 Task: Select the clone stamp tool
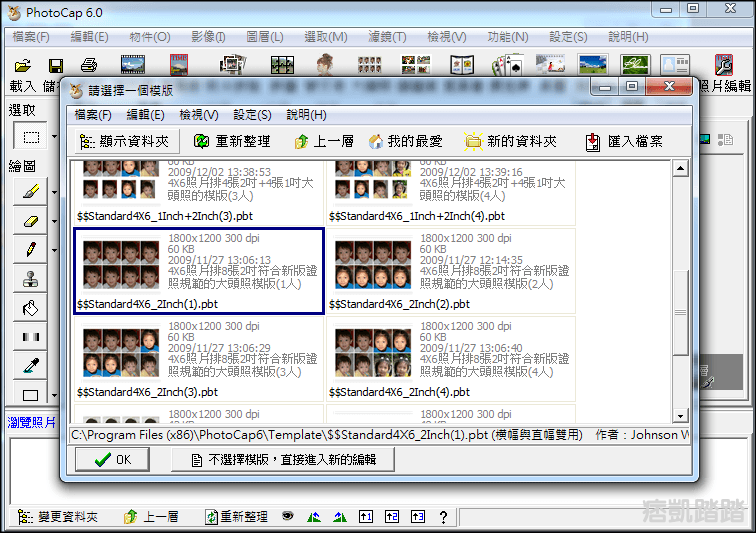click(x=31, y=279)
